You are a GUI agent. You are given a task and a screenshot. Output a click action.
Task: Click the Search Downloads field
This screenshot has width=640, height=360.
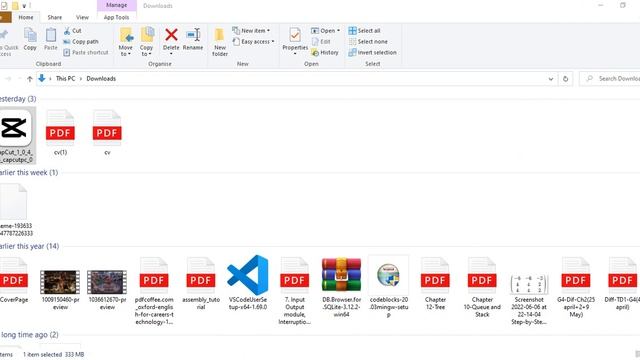[x=610, y=79]
